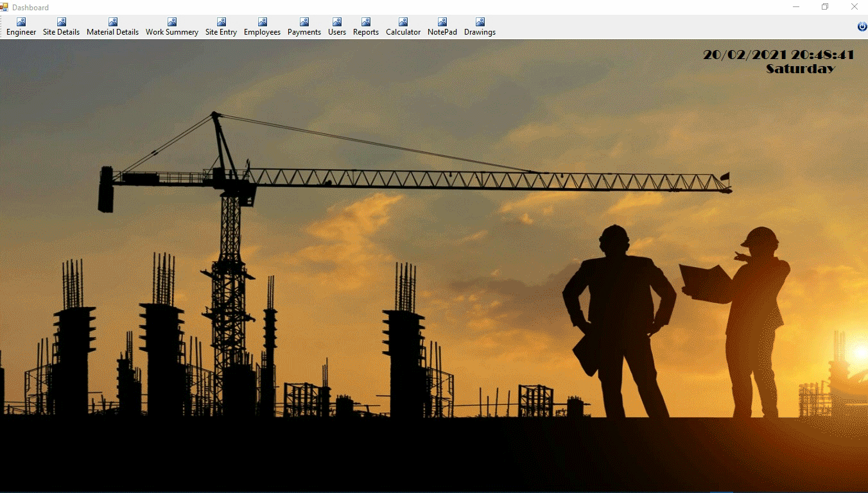Open the Drawings toolbar item

(480, 27)
